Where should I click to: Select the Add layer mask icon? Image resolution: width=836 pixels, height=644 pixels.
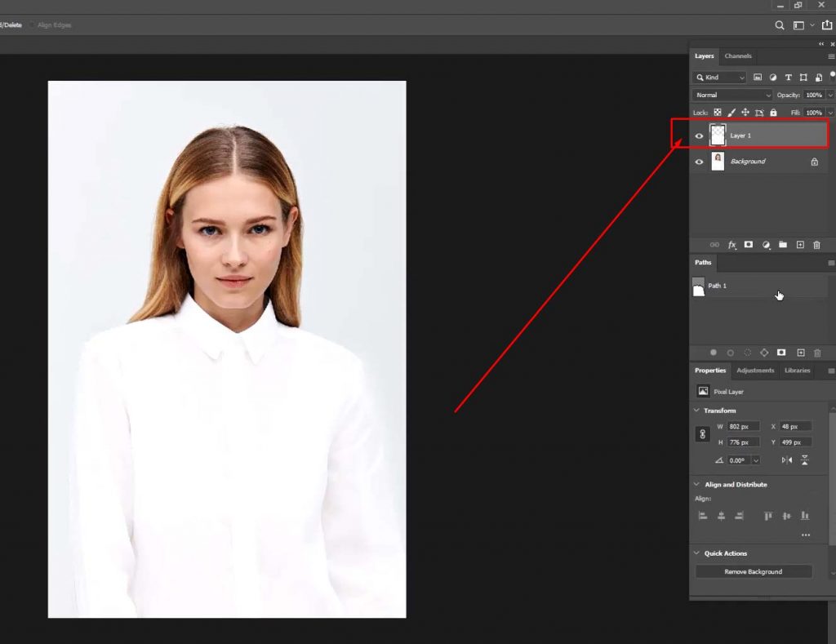pyautogui.click(x=748, y=245)
